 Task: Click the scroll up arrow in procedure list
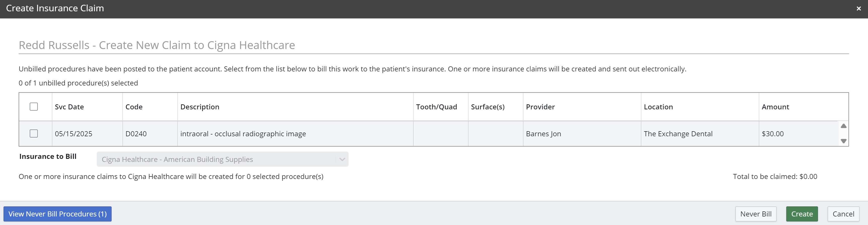pos(843,126)
